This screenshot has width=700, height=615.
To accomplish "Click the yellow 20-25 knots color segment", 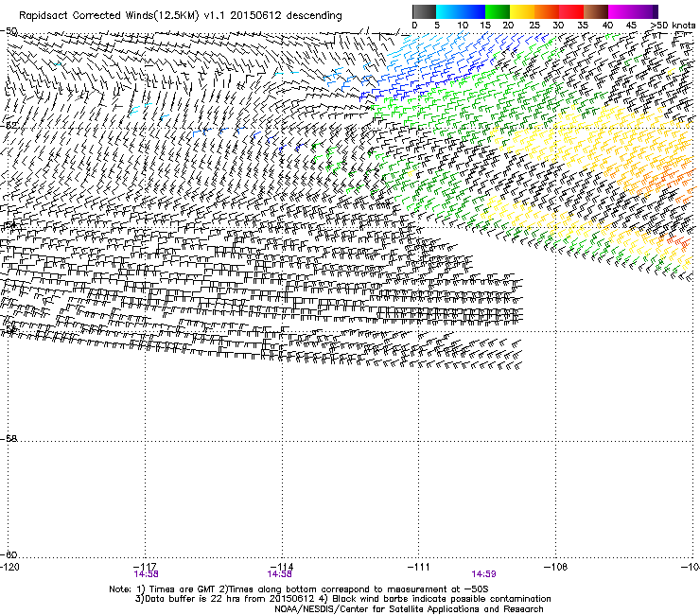I will coord(522,11).
